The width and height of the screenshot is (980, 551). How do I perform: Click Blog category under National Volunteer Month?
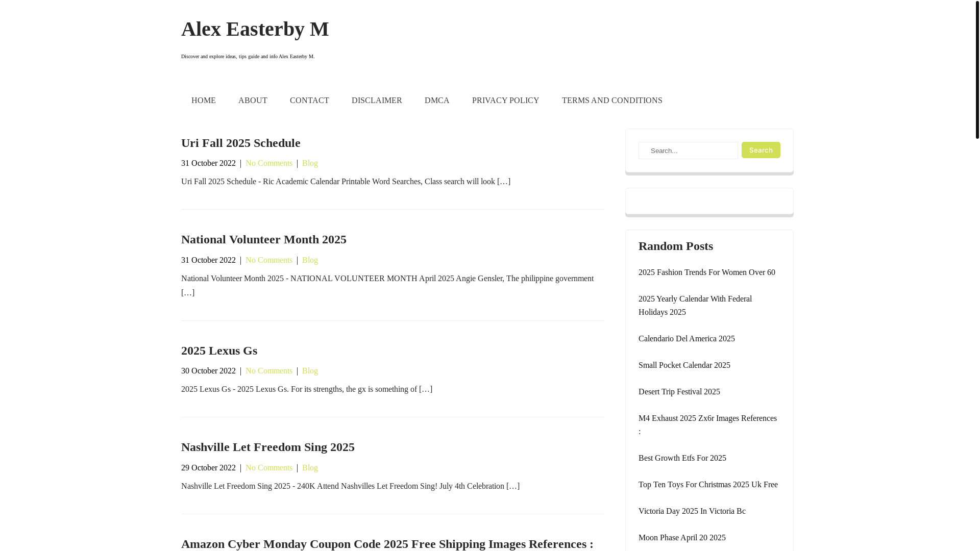click(310, 260)
